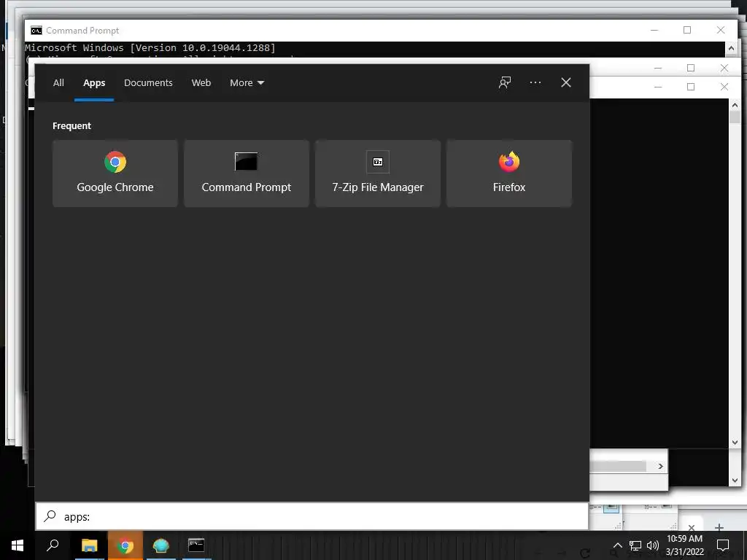
Task: Close the search panel
Action: tap(566, 83)
